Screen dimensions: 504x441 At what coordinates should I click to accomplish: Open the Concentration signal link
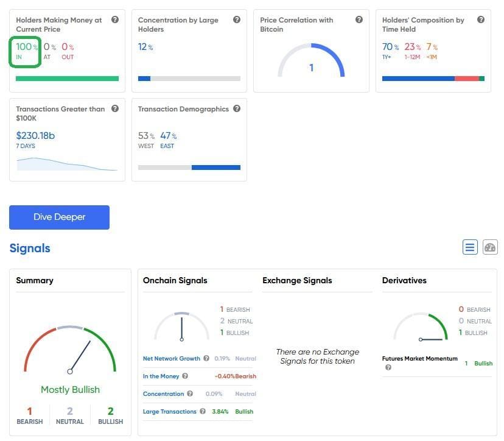(163, 394)
